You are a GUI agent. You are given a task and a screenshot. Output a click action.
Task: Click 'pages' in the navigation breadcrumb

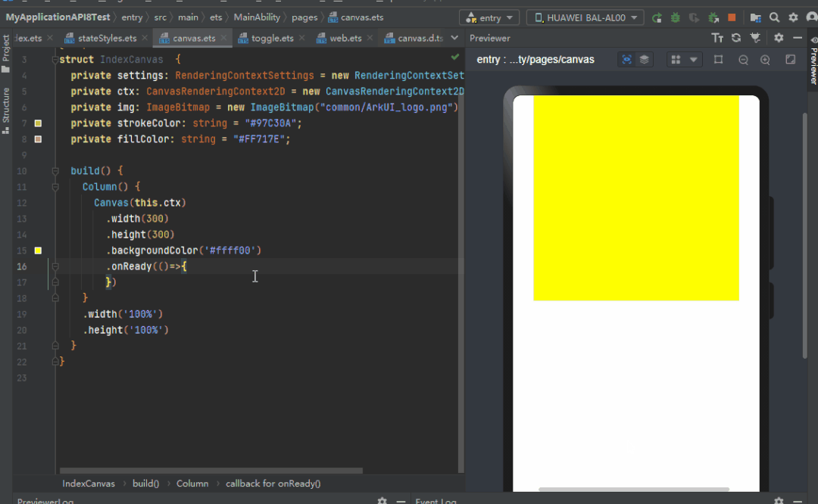pos(304,17)
